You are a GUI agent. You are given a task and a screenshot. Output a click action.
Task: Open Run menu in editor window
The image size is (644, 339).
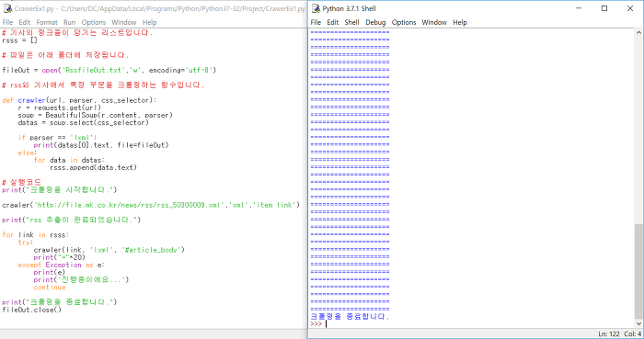point(69,22)
